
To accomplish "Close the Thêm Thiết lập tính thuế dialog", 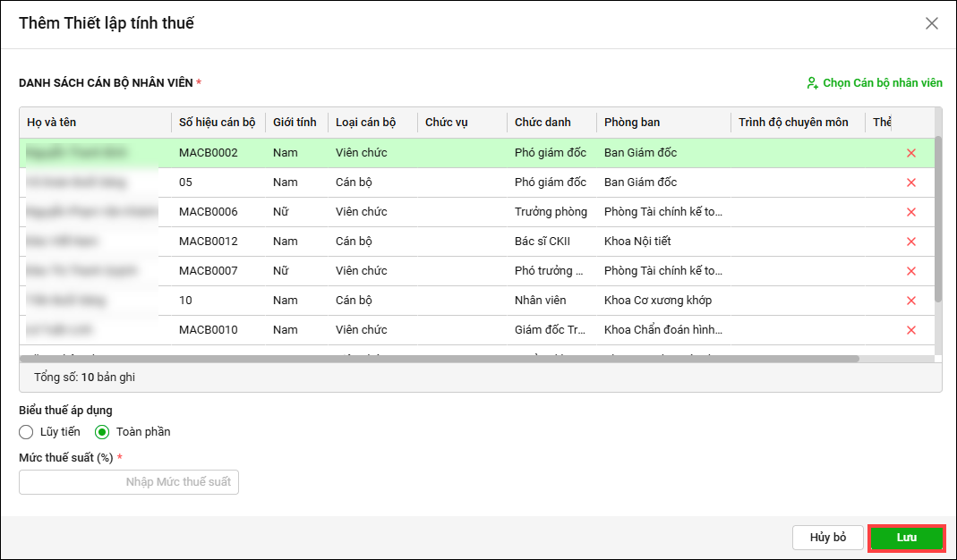I will pyautogui.click(x=932, y=24).
